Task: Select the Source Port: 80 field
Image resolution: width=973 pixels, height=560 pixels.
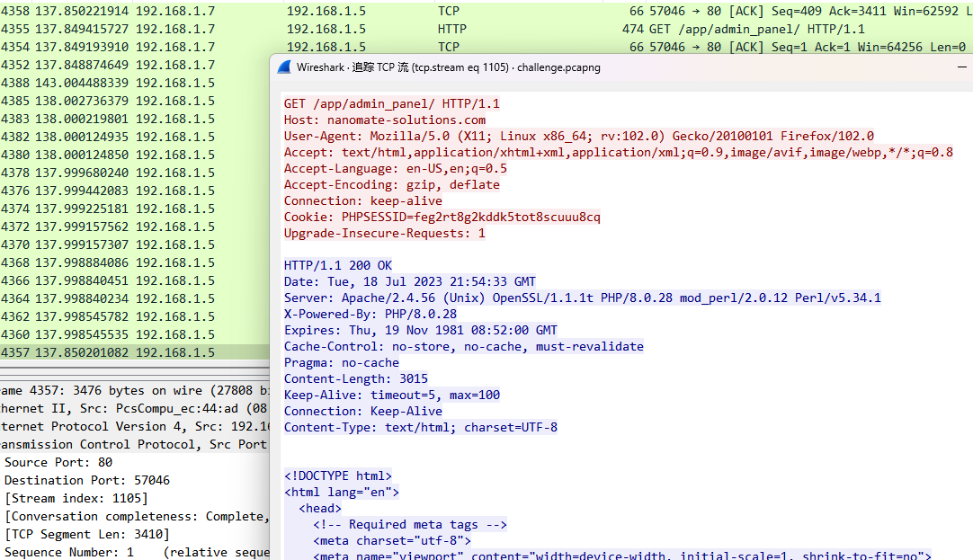Action: [58, 463]
